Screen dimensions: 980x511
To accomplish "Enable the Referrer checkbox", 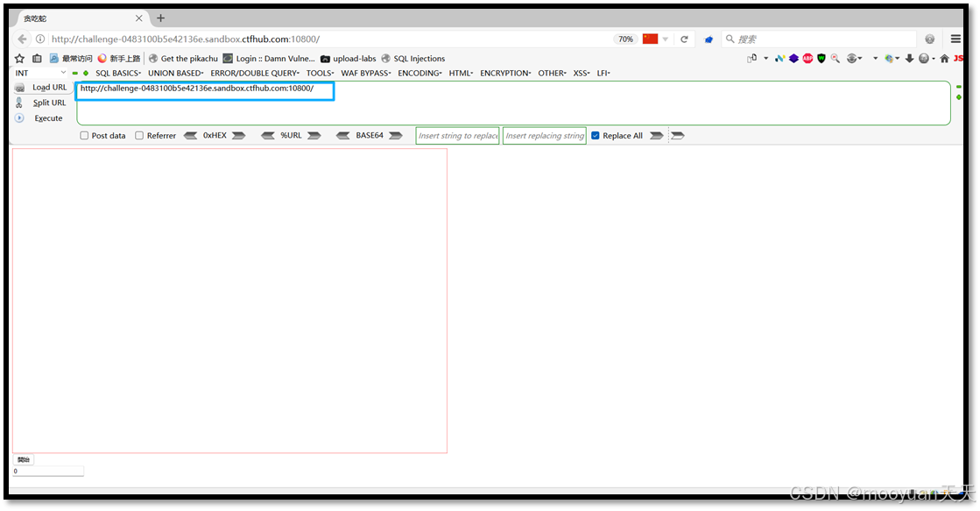I will [137, 135].
